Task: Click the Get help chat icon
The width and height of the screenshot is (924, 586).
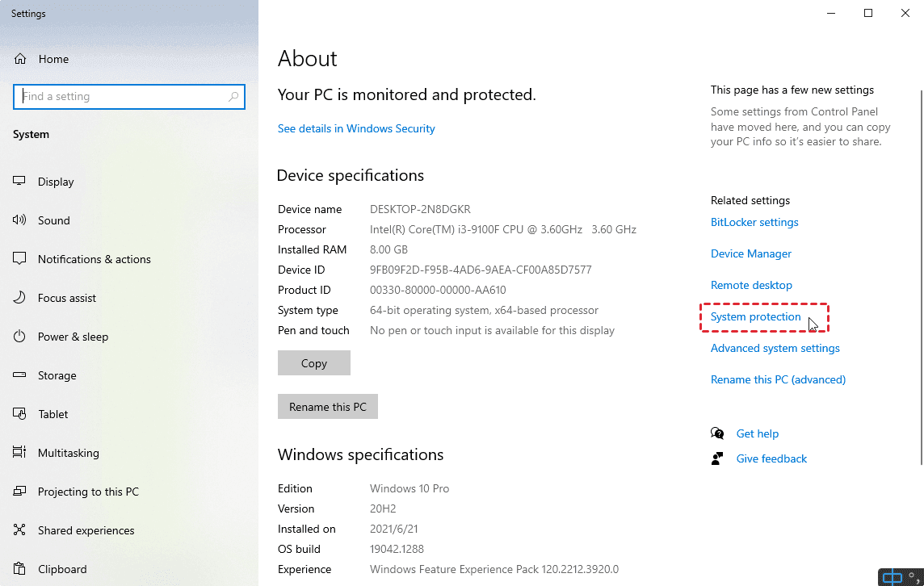Action: point(717,433)
